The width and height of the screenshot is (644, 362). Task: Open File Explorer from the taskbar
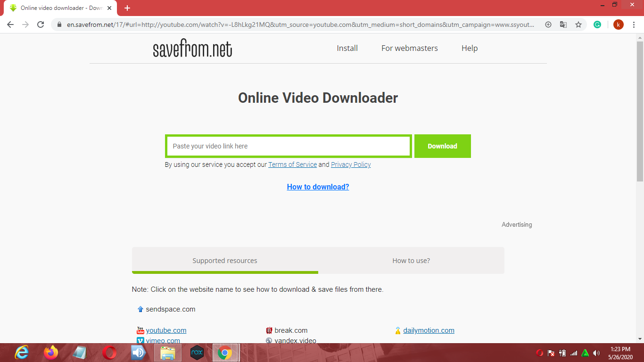click(168, 353)
